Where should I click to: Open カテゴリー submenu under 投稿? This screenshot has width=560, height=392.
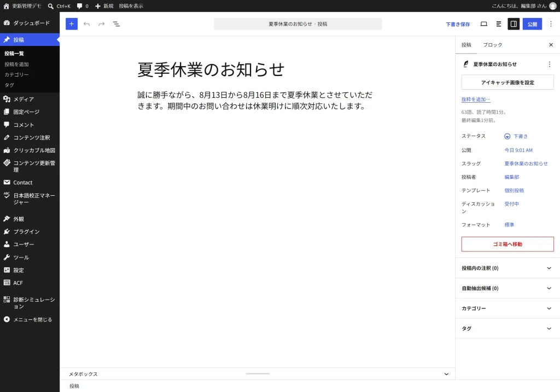pyautogui.click(x=16, y=74)
